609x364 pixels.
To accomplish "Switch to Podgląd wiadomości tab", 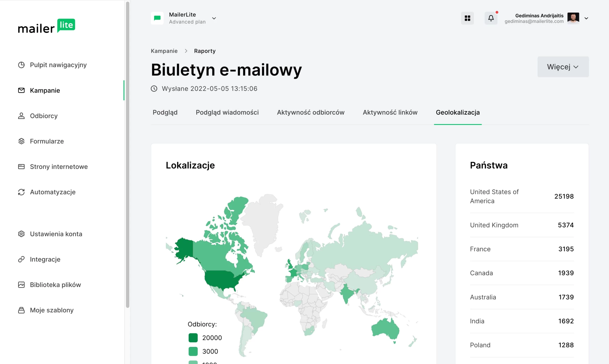I will coord(227,112).
